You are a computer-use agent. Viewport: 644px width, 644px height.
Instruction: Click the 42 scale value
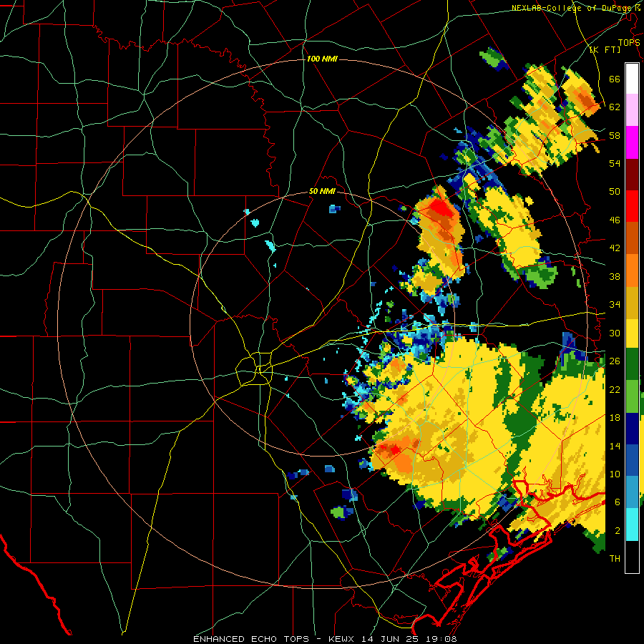615,248
